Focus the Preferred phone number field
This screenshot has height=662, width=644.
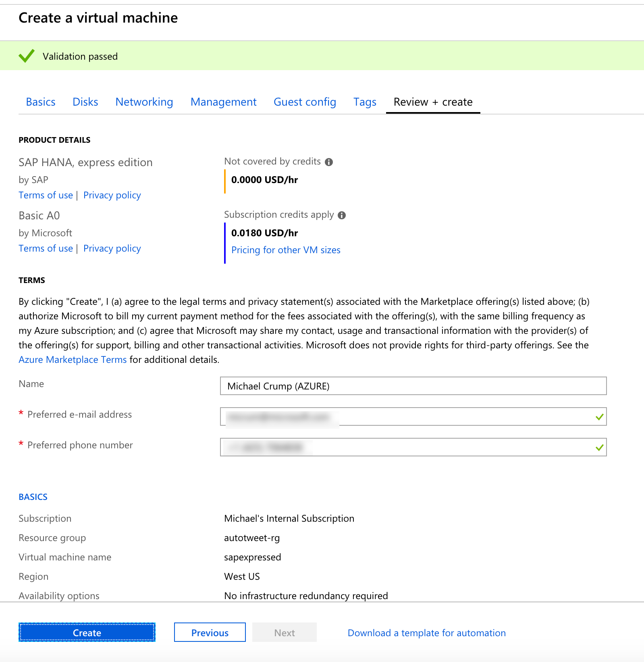click(413, 448)
